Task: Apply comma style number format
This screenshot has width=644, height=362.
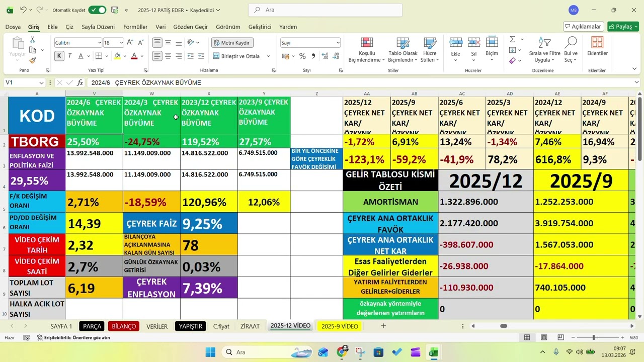Action: pos(313,56)
